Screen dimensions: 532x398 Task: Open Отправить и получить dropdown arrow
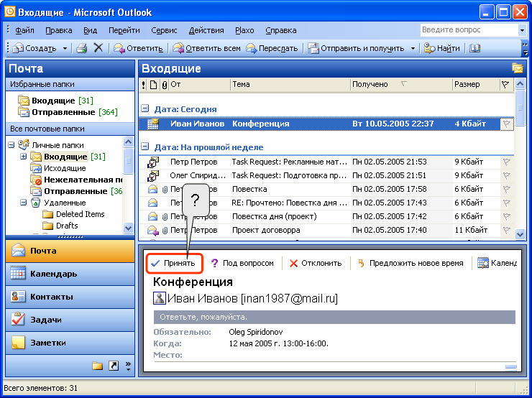pos(413,48)
